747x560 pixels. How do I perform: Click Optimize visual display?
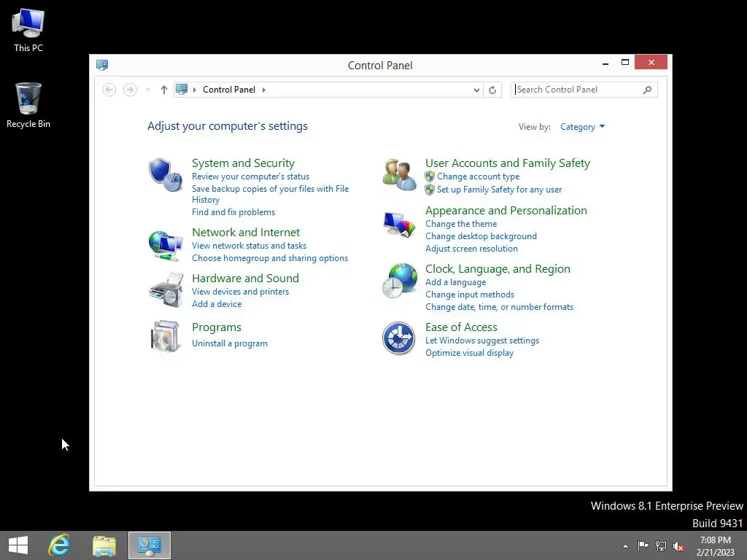469,353
